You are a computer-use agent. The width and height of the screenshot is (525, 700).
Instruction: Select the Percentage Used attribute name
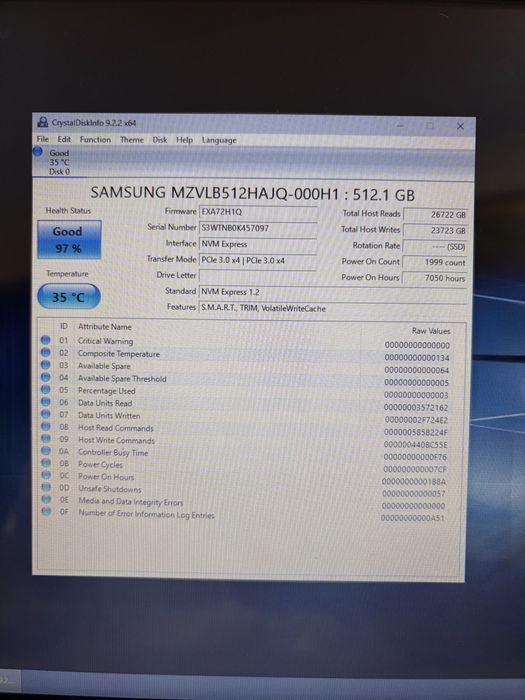coord(106,391)
